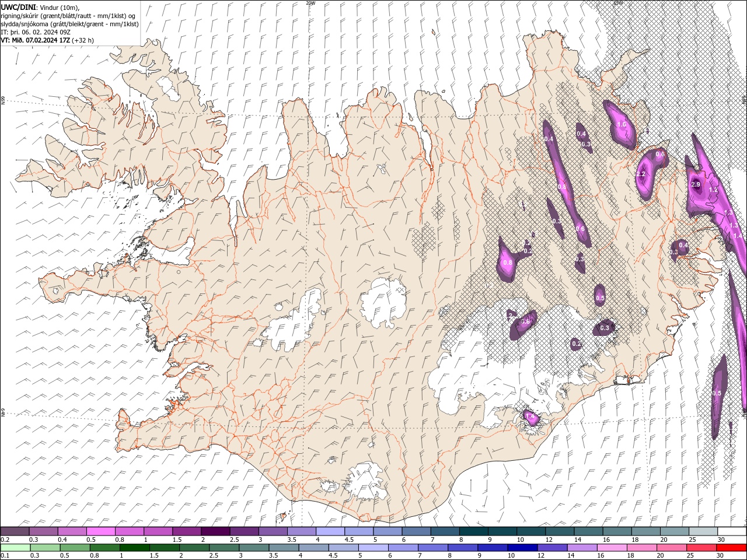Viewport: 747px width, 560px height.
Task: Pick the pale grey 25 swatch in upper scale
Action: point(703,531)
